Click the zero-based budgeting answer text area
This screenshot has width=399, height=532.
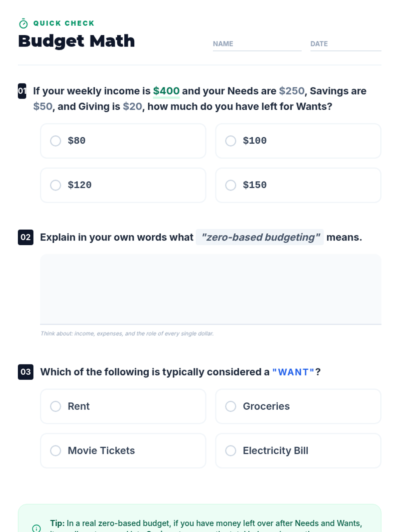[210, 289]
